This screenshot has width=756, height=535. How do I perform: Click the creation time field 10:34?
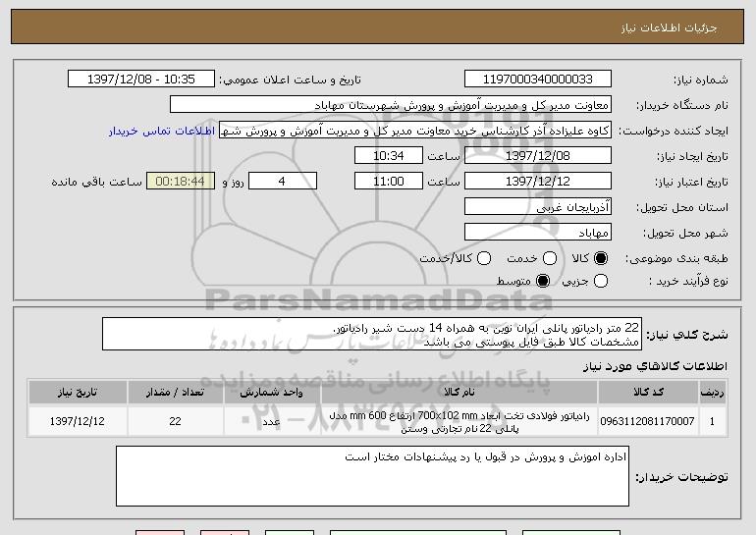pos(389,156)
